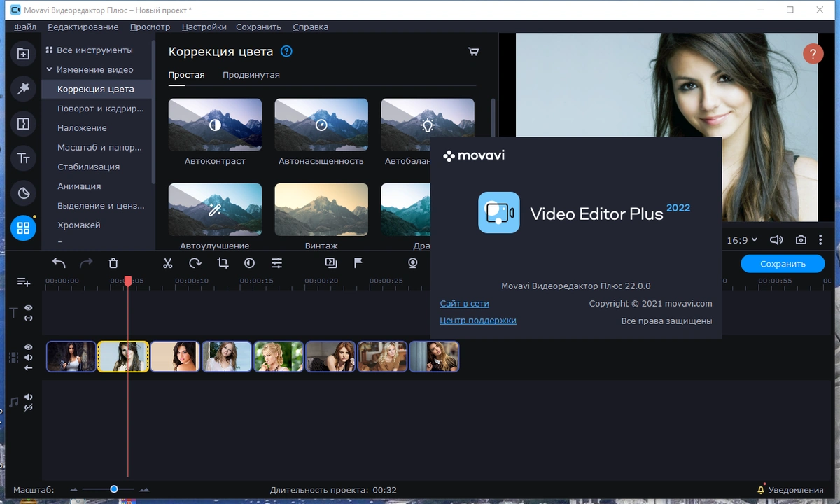Open help with the blue question mark

(x=286, y=52)
